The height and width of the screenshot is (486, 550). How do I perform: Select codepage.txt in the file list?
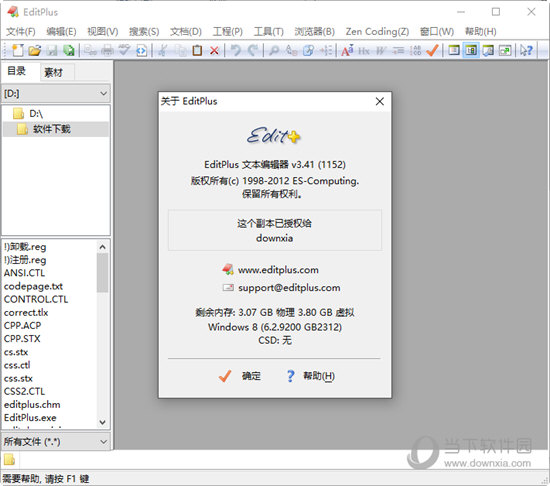pos(33,286)
